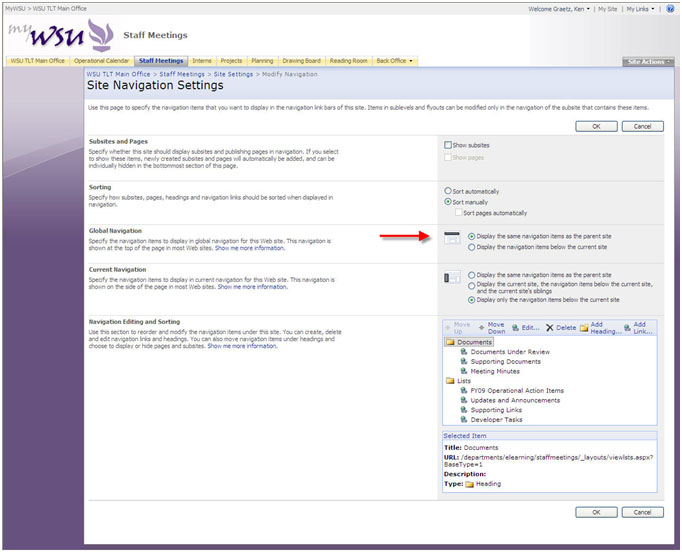Image resolution: width=682 pixels, height=553 pixels.
Task: Open the Interns tab
Action: 202,61
